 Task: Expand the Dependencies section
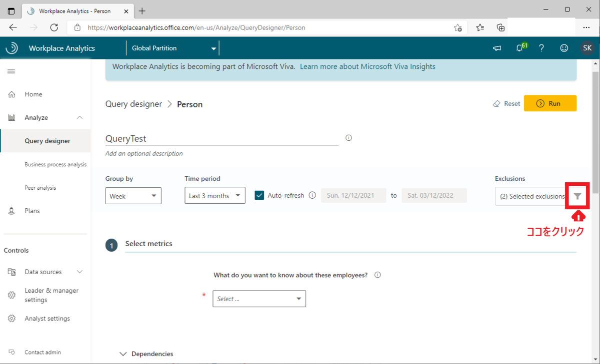point(147,354)
